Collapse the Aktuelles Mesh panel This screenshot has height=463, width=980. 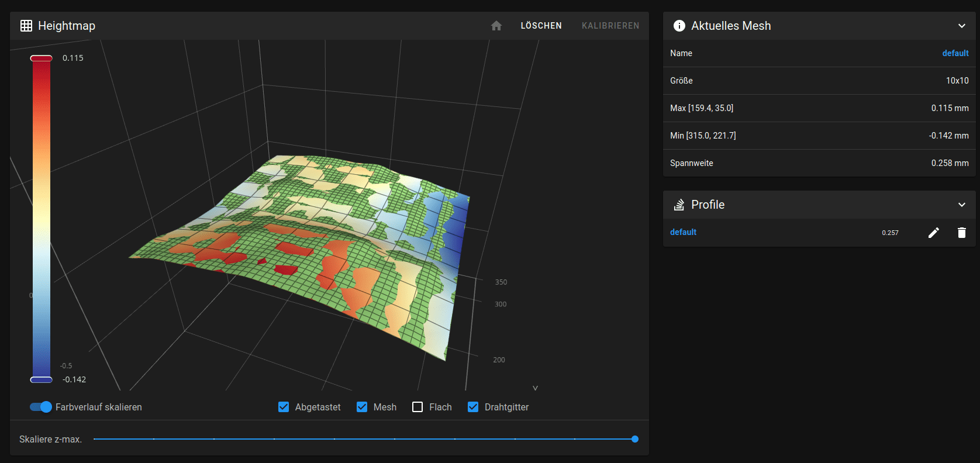[x=961, y=26]
